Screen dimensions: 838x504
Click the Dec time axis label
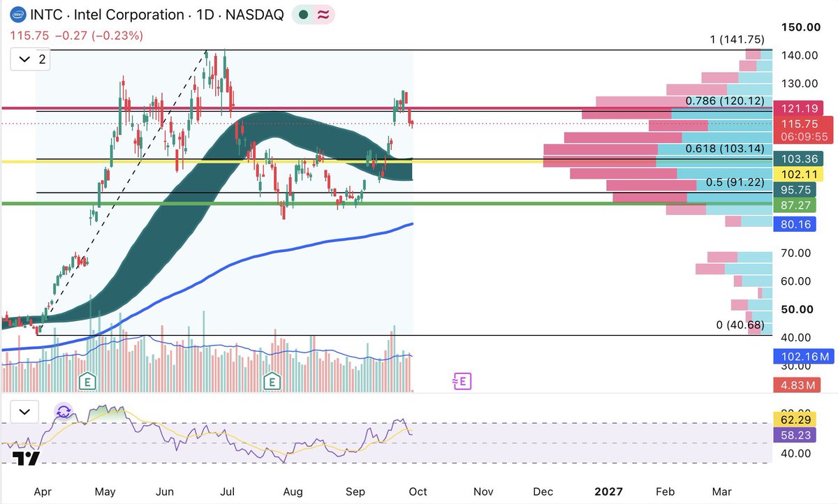point(543,492)
